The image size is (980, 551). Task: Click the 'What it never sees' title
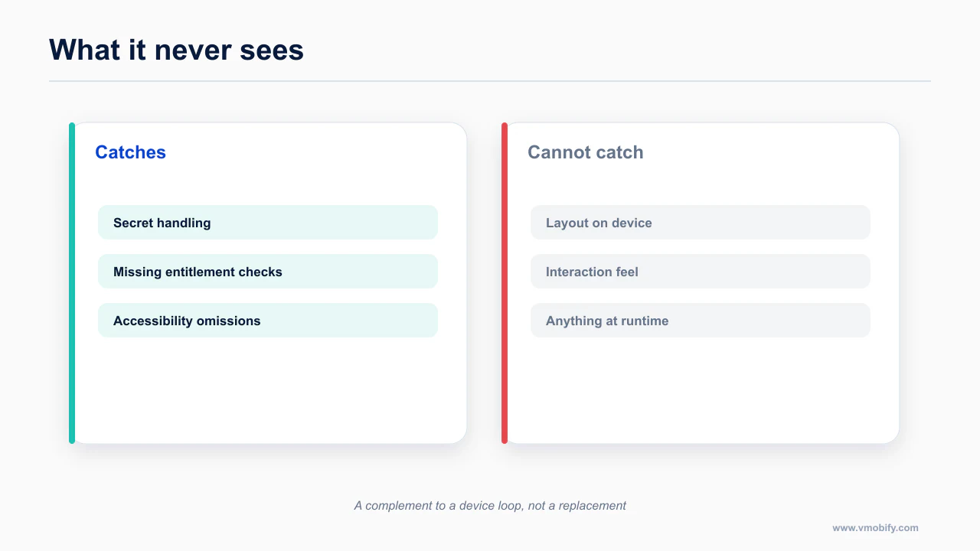click(176, 50)
